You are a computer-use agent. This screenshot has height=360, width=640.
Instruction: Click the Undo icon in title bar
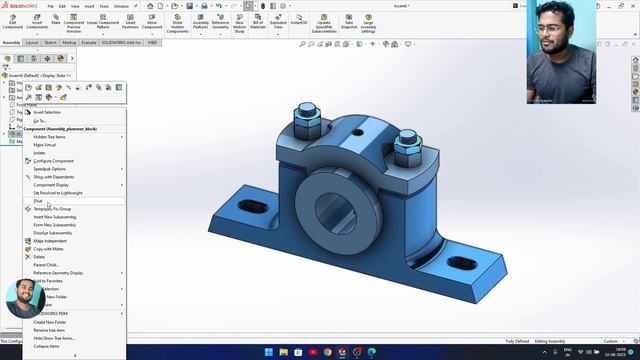pos(219,6)
